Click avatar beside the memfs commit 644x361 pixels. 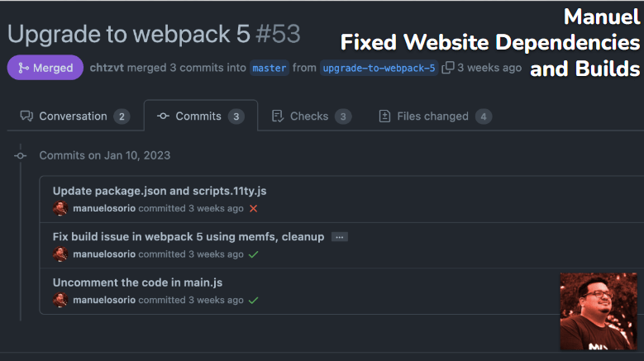click(x=60, y=254)
